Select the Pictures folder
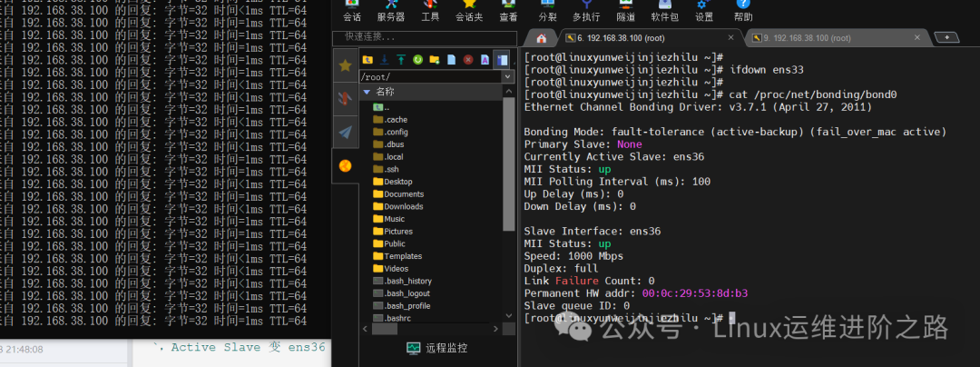The image size is (980, 367). click(393, 232)
